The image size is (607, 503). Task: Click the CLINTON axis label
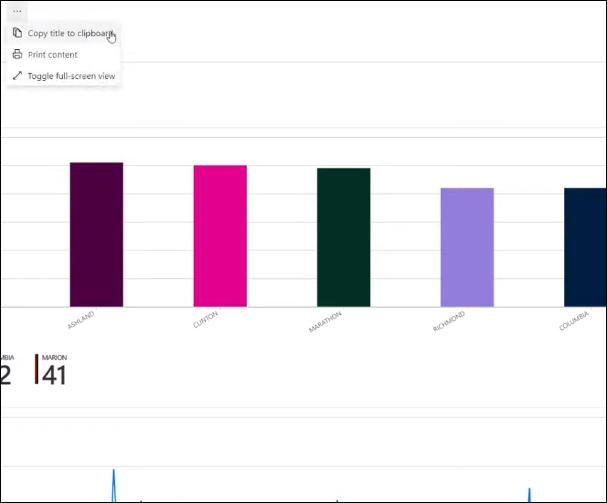(205, 322)
